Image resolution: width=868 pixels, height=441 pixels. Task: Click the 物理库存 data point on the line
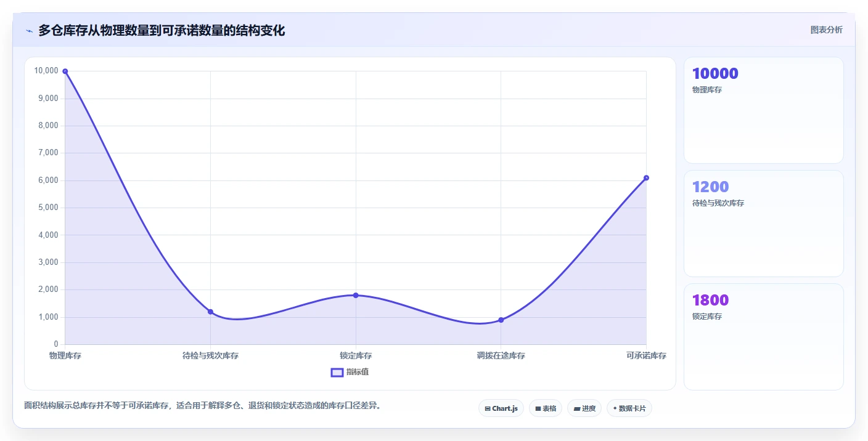coord(65,71)
